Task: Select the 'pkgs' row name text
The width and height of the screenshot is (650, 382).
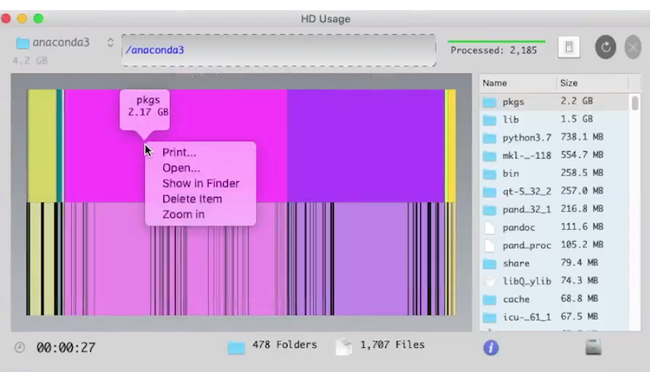Action: click(513, 102)
